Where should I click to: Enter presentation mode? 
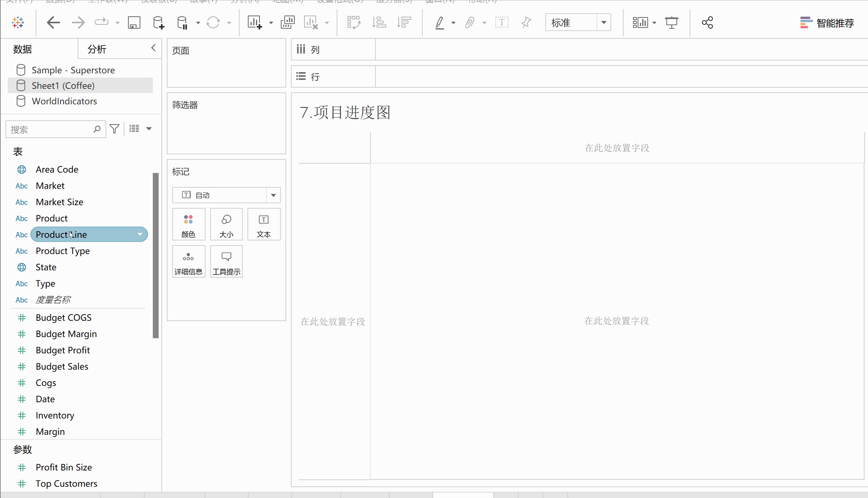point(671,22)
